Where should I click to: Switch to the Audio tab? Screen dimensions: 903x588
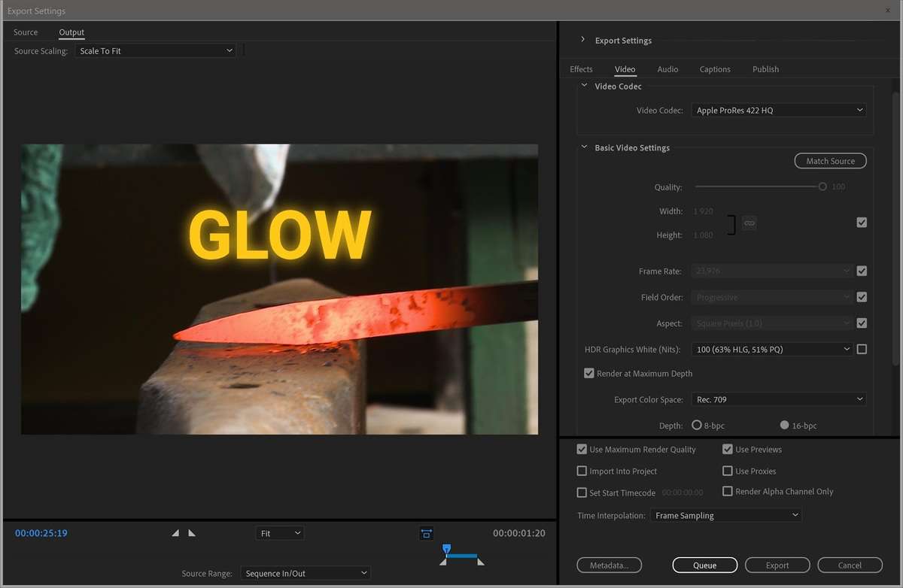(667, 68)
